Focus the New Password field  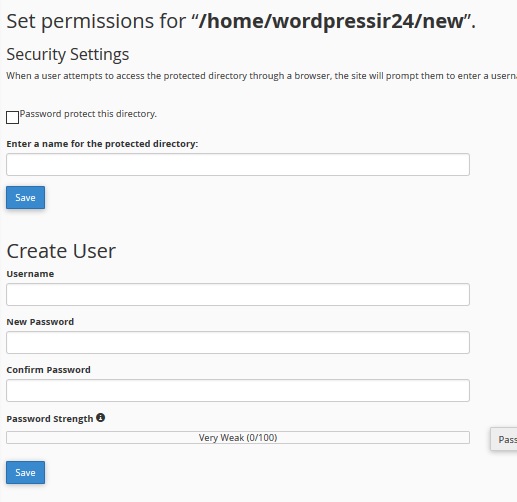click(238, 342)
